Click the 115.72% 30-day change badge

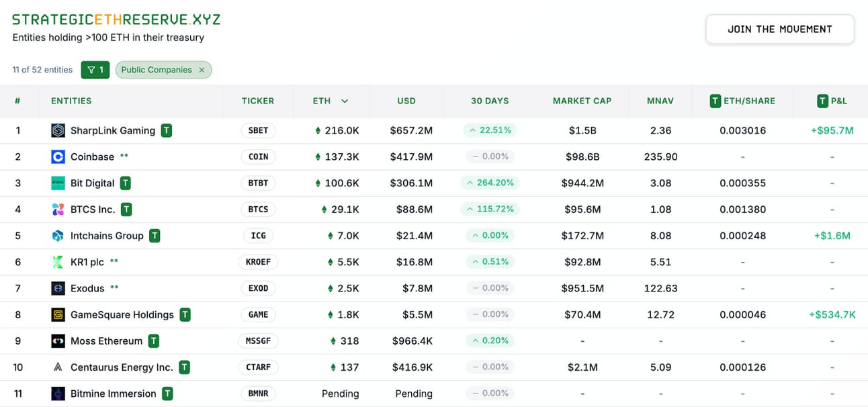[490, 210]
